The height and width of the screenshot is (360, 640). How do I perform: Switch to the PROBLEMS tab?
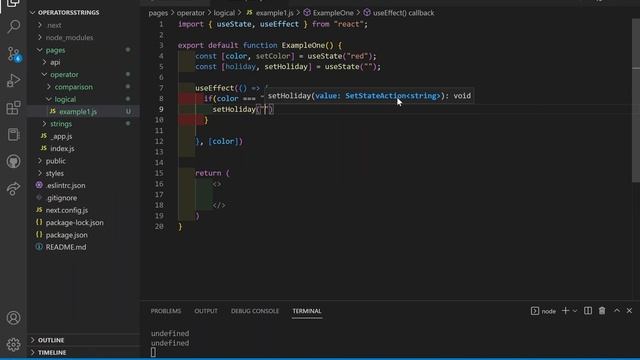166,311
